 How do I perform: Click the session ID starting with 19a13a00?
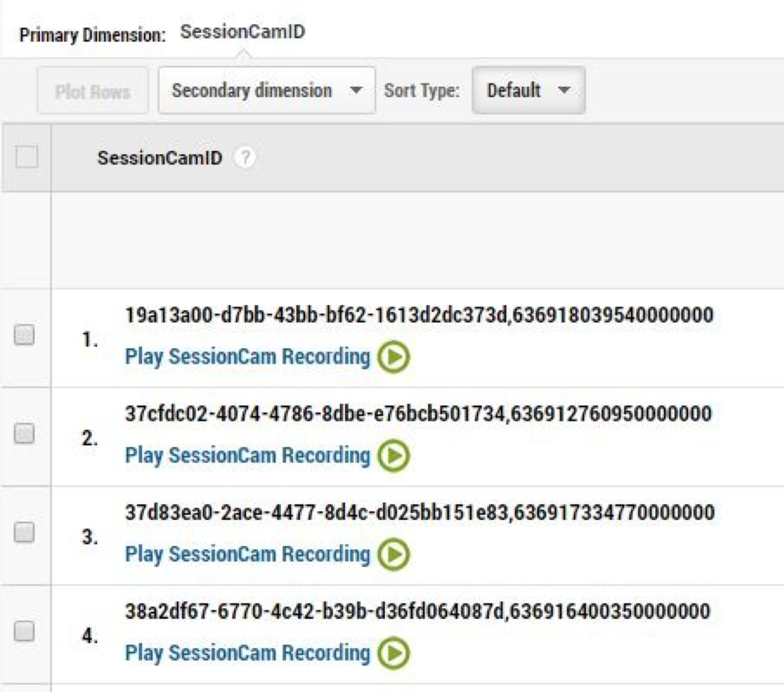point(418,315)
